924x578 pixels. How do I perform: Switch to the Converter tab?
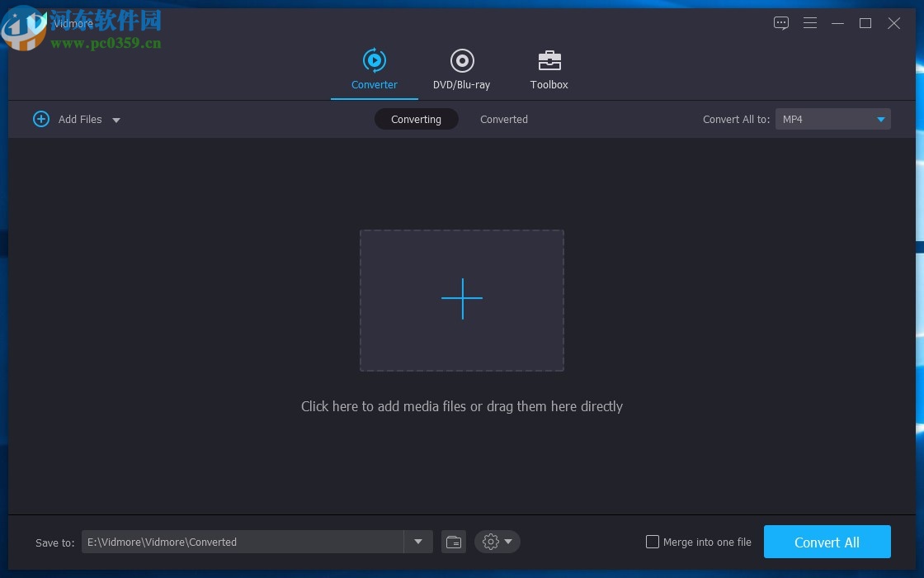375,70
